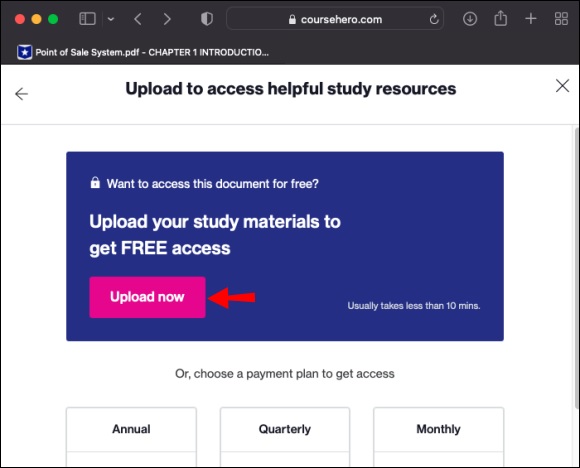Viewport: 580px width, 468px height.
Task: Choose the Quarterly payment plan
Action: pos(285,429)
